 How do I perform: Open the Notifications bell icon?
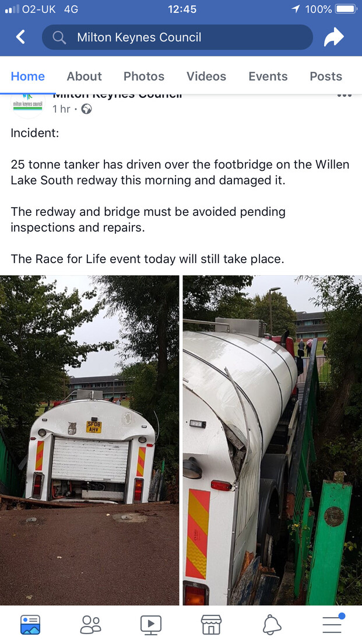coord(271,625)
